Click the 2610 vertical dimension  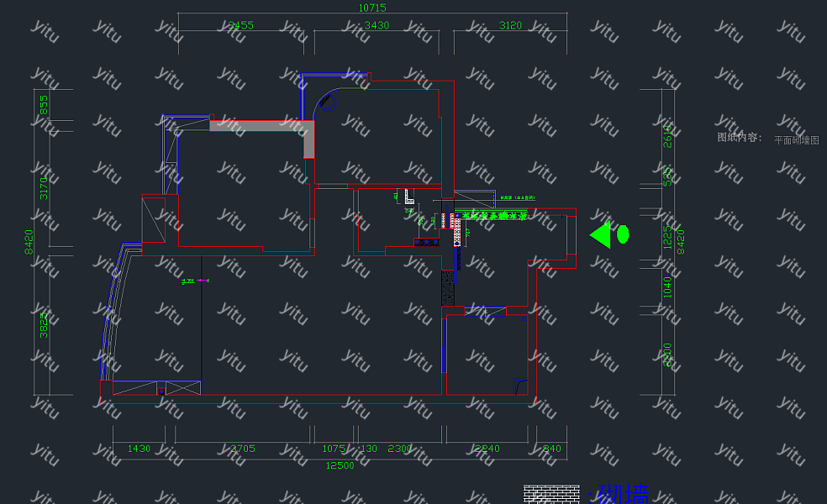pyautogui.click(x=667, y=136)
